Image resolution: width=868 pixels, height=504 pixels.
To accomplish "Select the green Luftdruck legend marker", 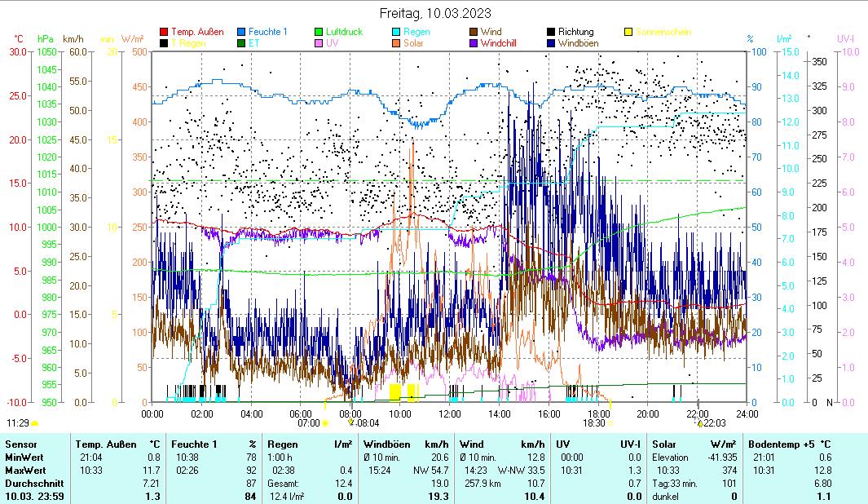I will pos(319,32).
